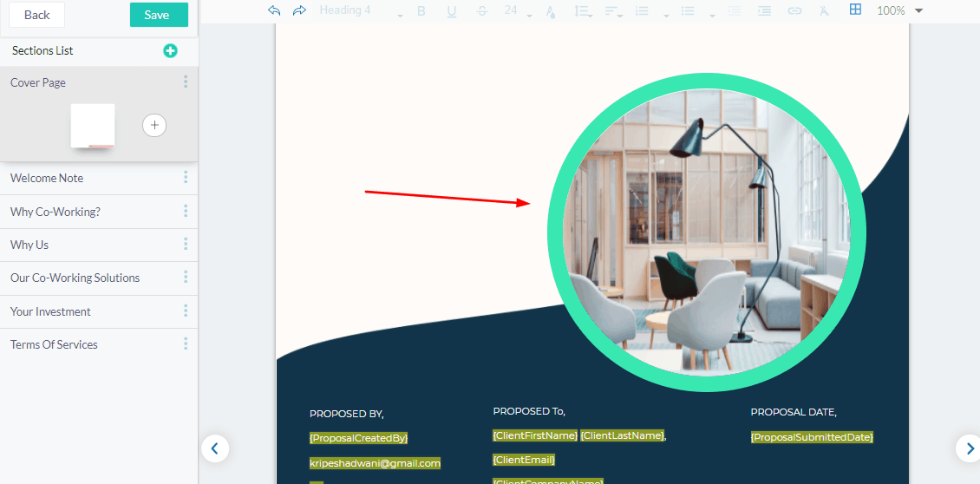Select the Cover Page thumbnail
This screenshot has height=484, width=980.
coord(93,126)
